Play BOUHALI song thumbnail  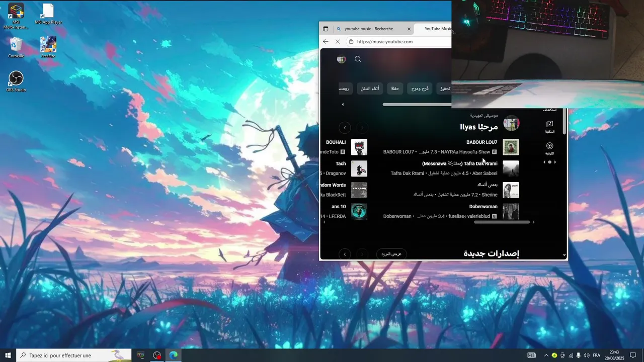coord(359,147)
